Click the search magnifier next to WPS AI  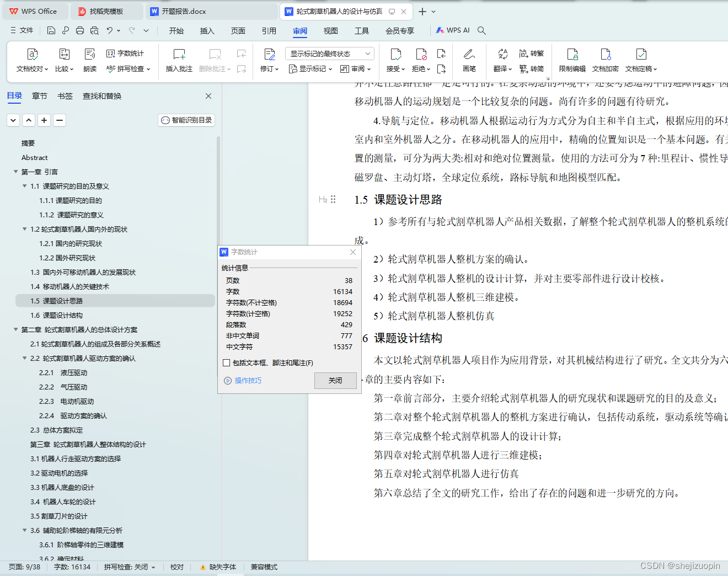[481, 30]
